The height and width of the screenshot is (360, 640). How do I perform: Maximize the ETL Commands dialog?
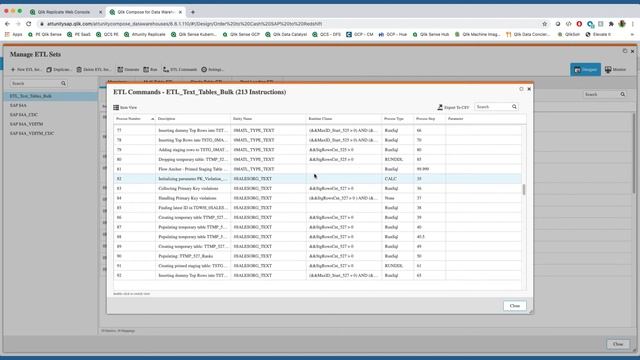click(521, 89)
